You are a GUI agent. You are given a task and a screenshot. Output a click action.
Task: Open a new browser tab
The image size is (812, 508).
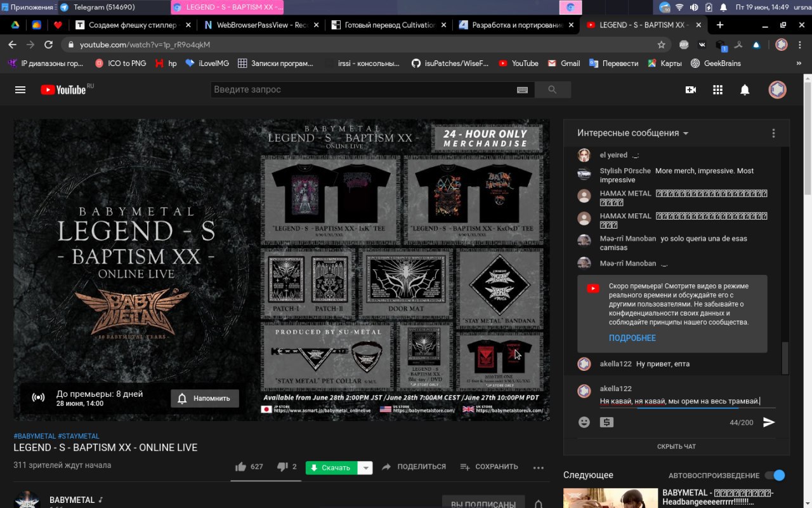click(x=719, y=25)
